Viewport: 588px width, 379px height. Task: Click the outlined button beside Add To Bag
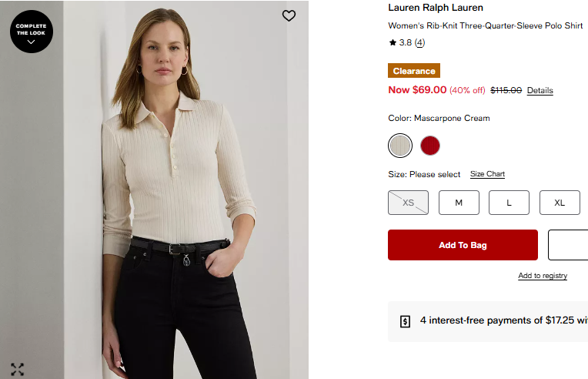(x=568, y=245)
